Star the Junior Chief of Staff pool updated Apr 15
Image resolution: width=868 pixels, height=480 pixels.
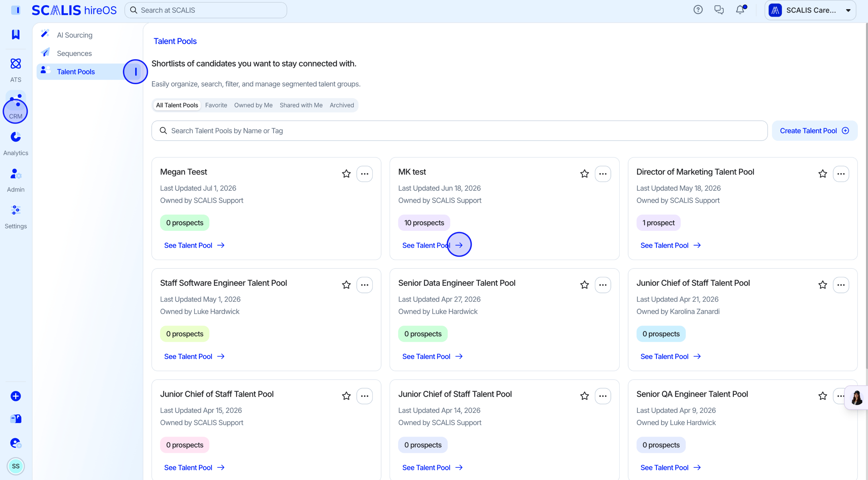point(346,396)
